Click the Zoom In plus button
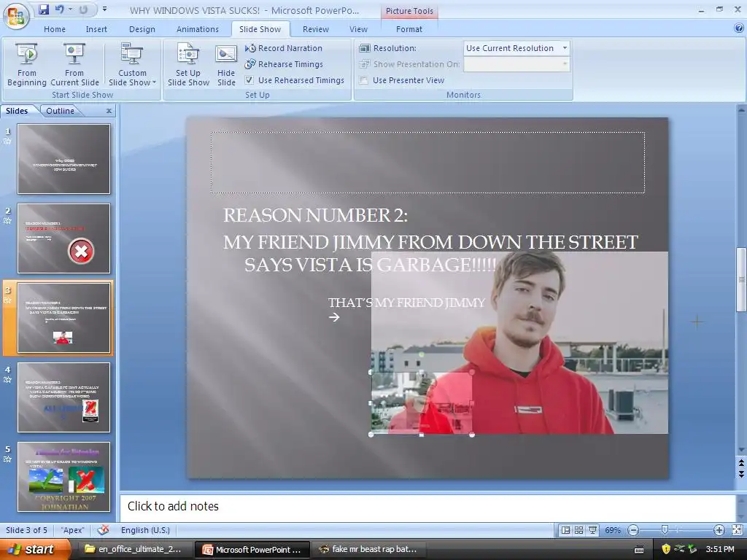 tap(719, 530)
